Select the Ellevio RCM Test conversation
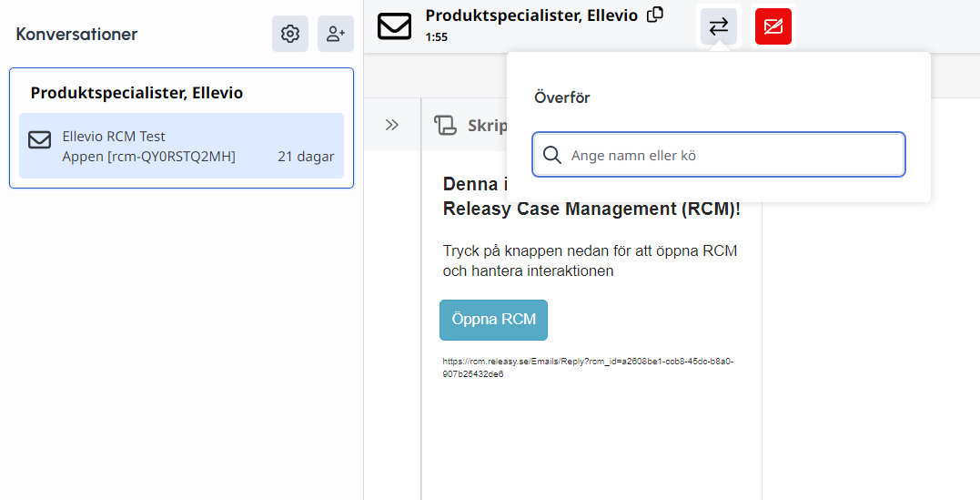The width and height of the screenshot is (980, 500). click(x=181, y=146)
